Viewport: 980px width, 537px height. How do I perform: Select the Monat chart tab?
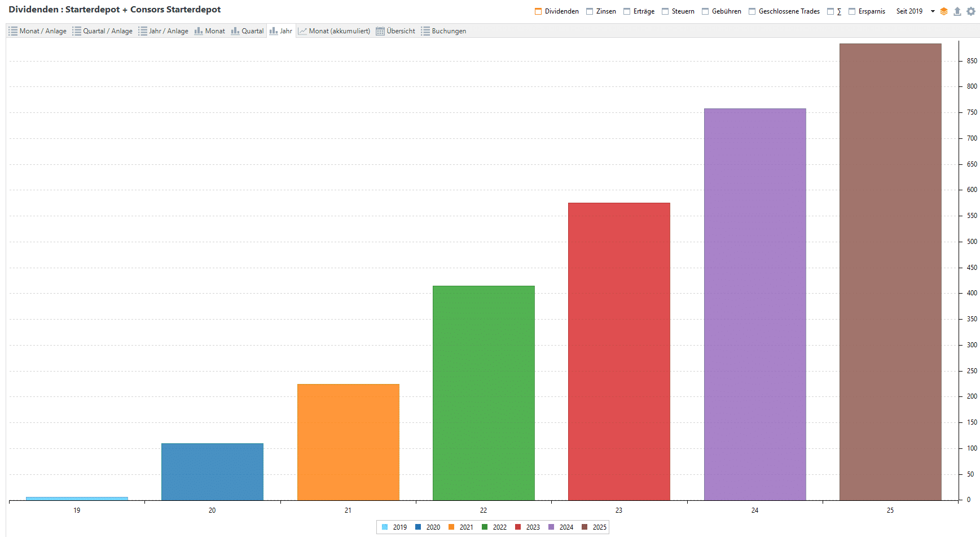[210, 31]
